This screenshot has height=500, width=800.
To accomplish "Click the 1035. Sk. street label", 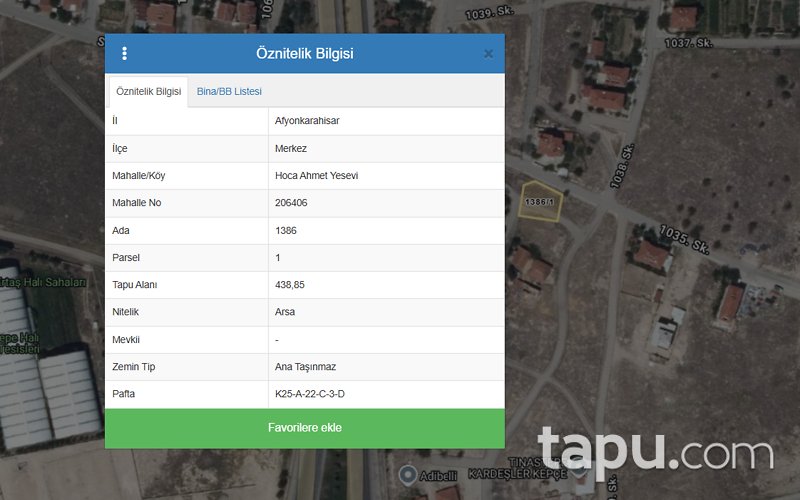I will [x=684, y=239].
